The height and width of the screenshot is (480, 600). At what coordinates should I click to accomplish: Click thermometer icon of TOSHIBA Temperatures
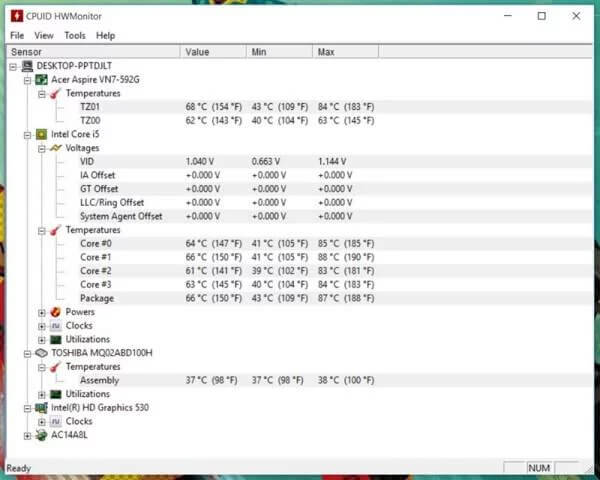click(55, 367)
